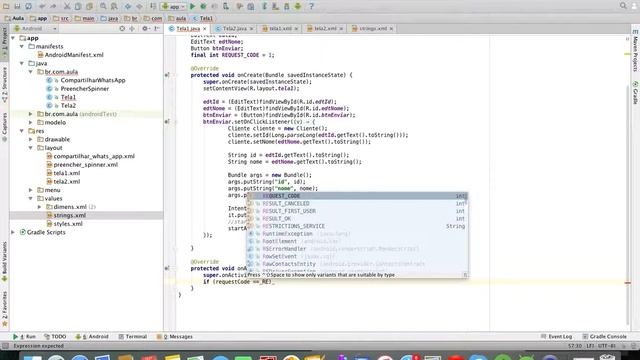Open Project panel settings gear
This screenshot has height=360, width=640.
(145, 29)
